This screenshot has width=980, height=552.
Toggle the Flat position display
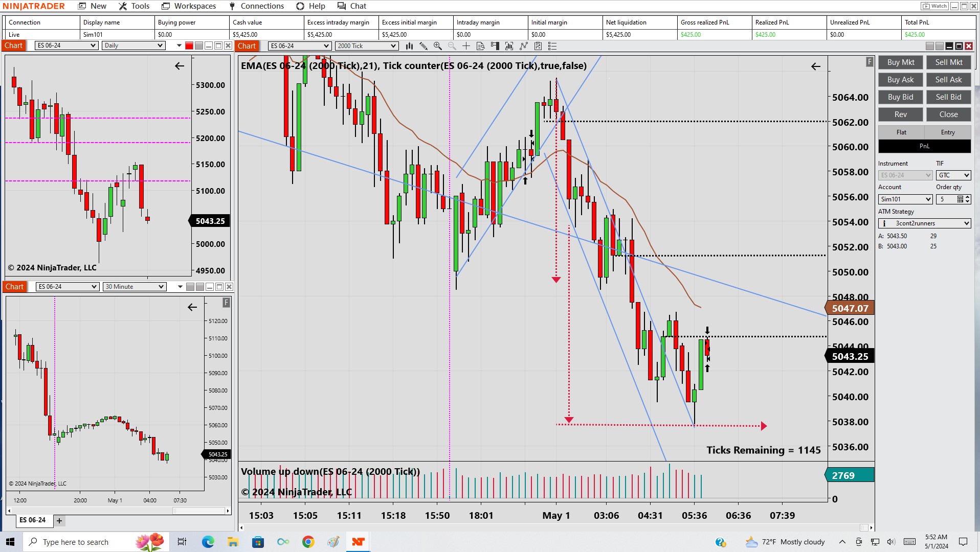tap(901, 132)
